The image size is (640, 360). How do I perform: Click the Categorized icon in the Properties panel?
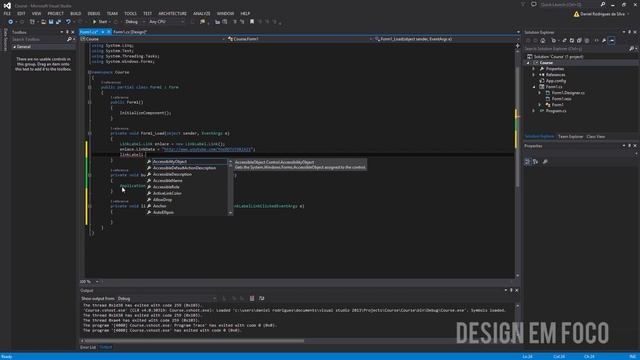[x=527, y=162]
